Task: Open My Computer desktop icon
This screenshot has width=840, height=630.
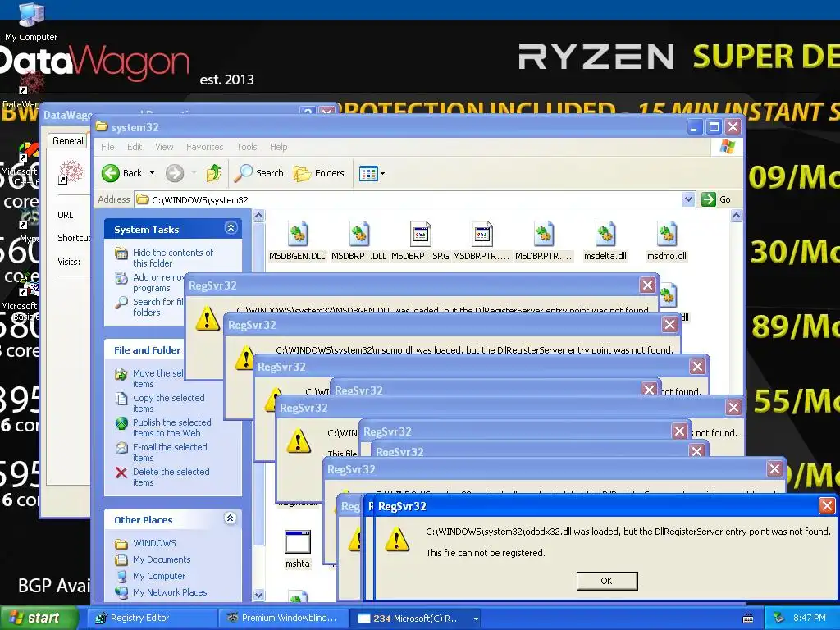Action: tap(31, 21)
